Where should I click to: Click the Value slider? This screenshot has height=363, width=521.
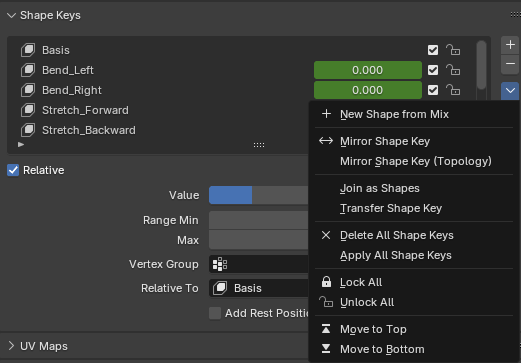259,195
